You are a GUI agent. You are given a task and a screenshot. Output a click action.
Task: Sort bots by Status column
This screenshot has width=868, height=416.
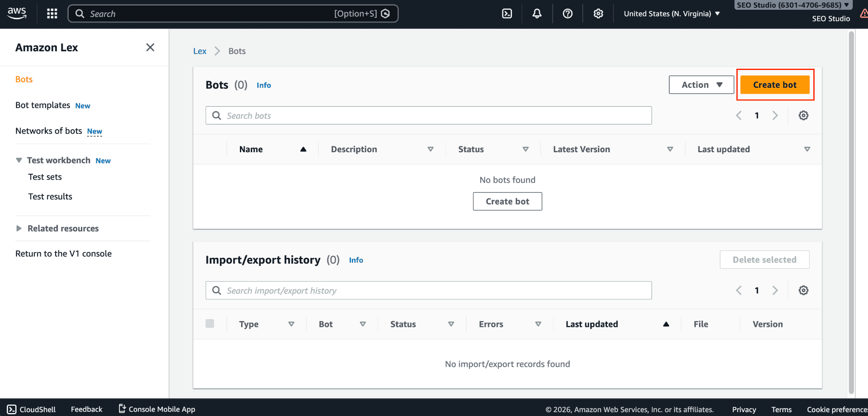(526, 149)
